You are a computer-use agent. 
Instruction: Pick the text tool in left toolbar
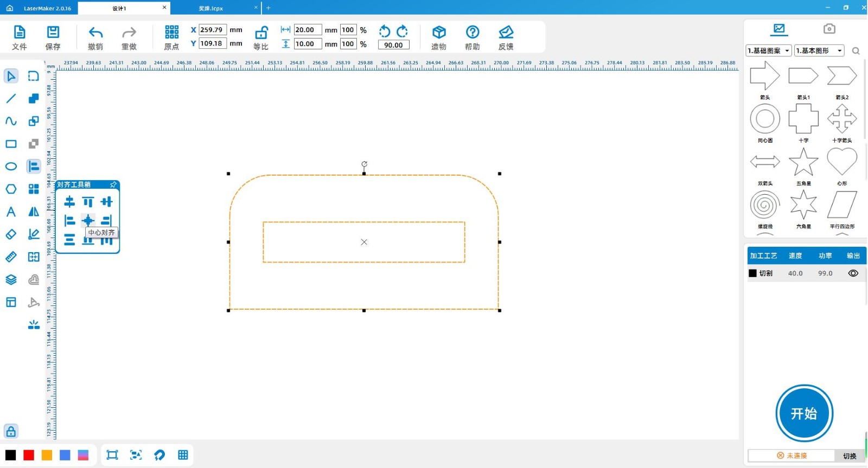tap(11, 211)
